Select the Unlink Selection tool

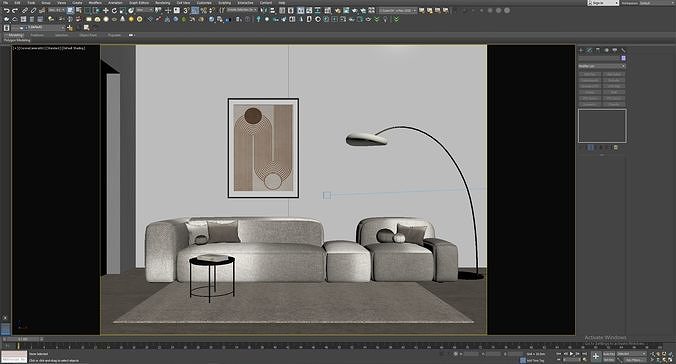[x=33, y=10]
